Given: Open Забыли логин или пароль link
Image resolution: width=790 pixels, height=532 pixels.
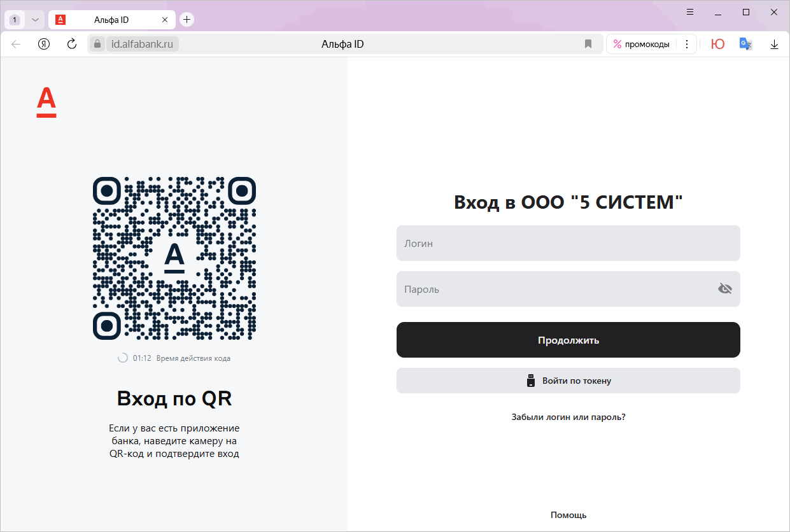Looking at the screenshot, I should pyautogui.click(x=568, y=417).
